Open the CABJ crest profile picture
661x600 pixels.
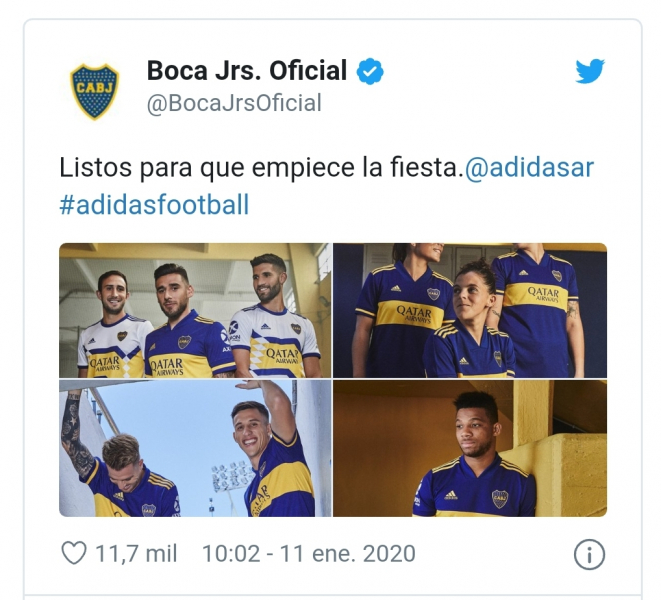pyautogui.click(x=94, y=92)
